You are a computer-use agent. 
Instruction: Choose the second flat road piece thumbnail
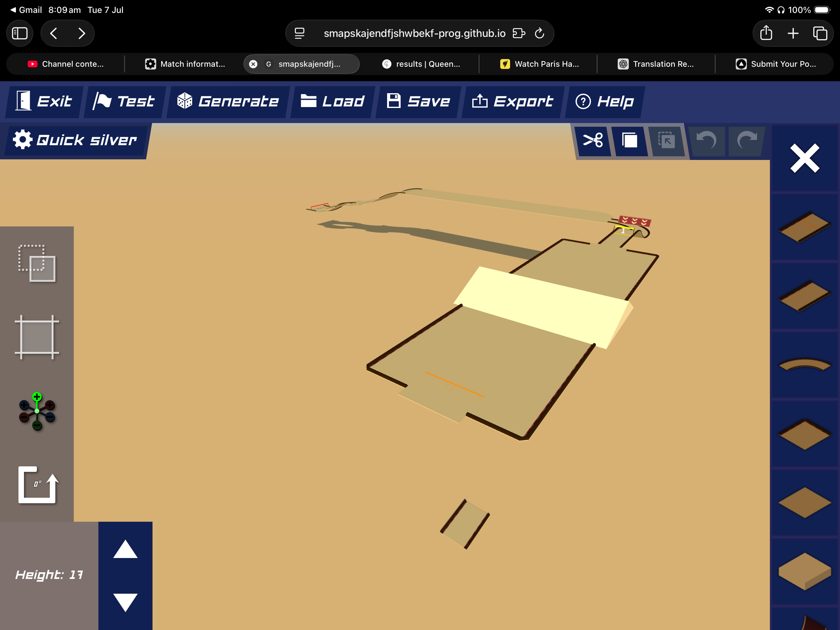click(804, 296)
